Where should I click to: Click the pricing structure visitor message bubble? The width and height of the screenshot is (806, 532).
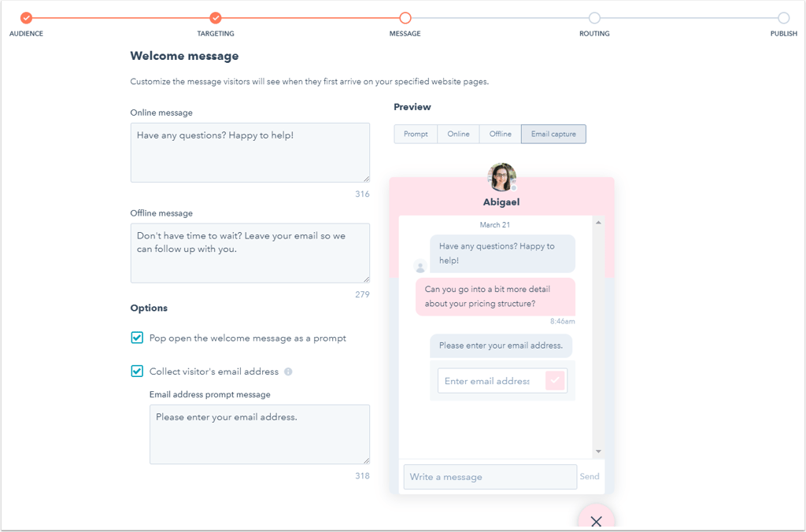(496, 297)
